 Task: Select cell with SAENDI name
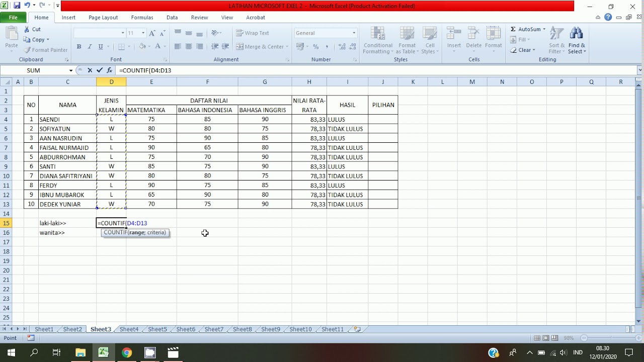(67, 119)
